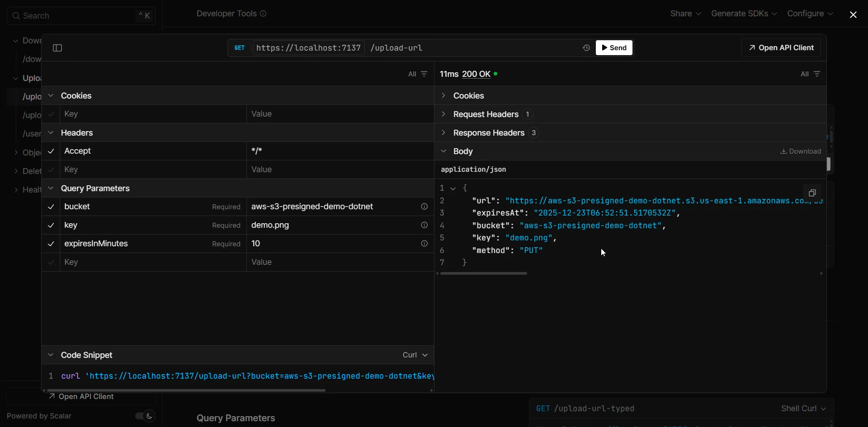Copy the JSON response body

tap(812, 192)
